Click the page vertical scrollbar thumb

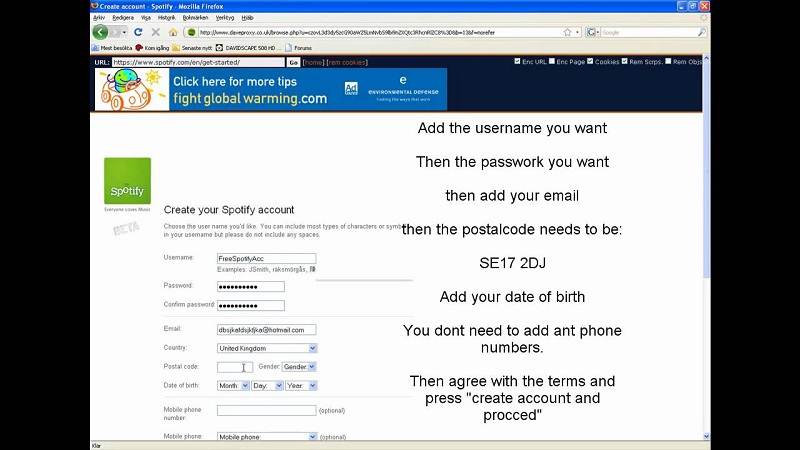click(x=706, y=168)
